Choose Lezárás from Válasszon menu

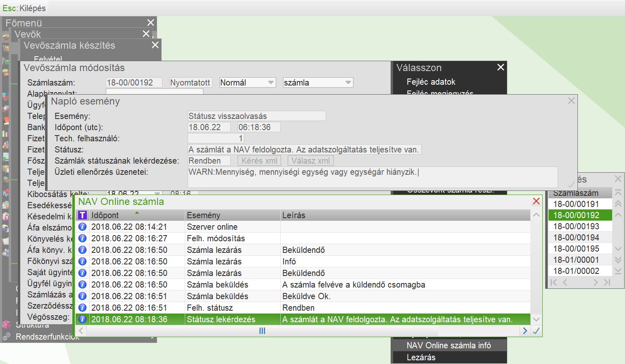click(x=421, y=357)
